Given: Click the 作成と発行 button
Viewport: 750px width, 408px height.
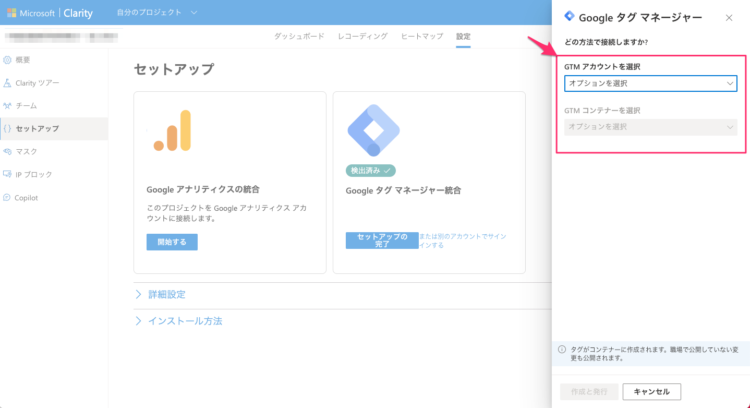Looking at the screenshot, I should 589,392.
